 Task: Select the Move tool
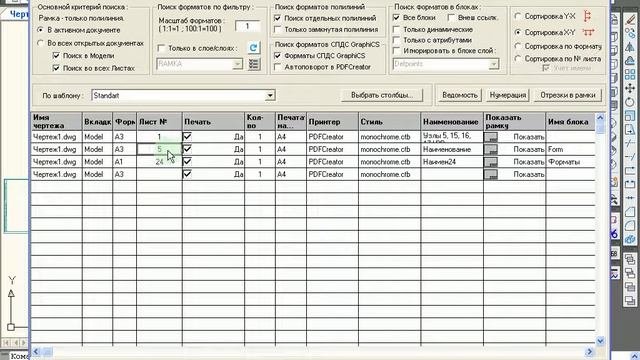click(630, 88)
